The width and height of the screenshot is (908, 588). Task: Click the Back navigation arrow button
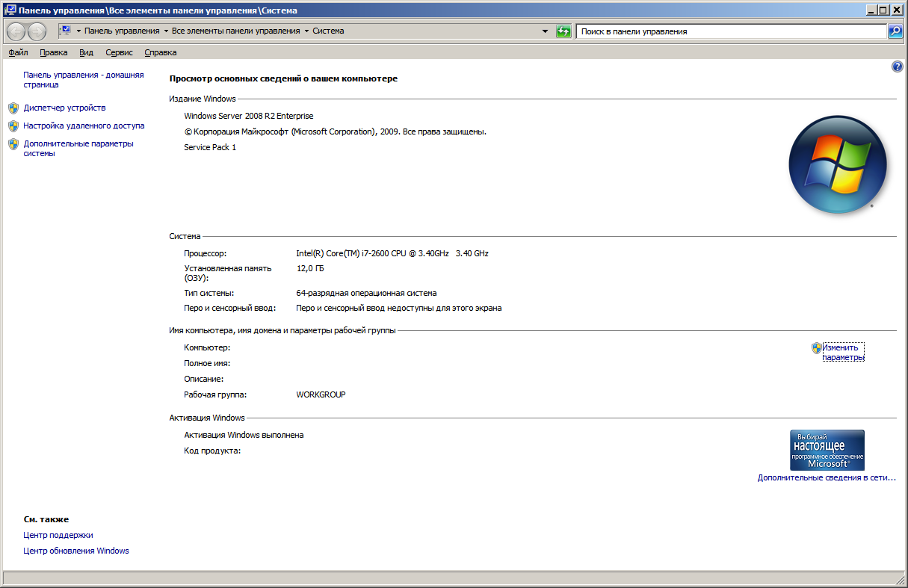(16, 31)
